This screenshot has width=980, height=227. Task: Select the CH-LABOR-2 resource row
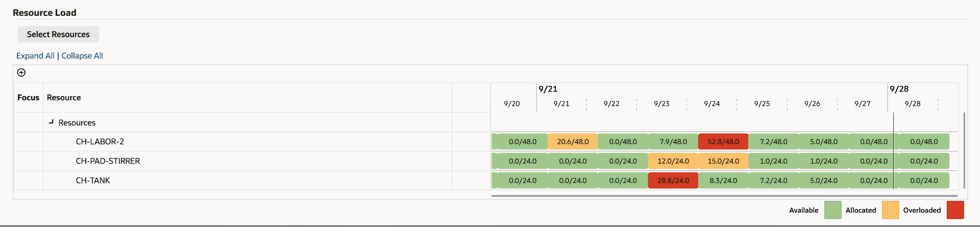(x=100, y=142)
